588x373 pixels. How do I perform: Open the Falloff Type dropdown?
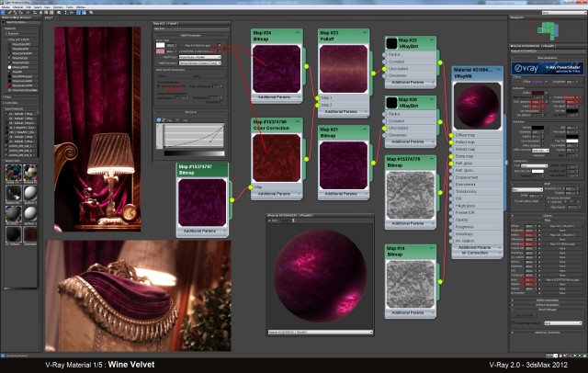[x=200, y=57]
